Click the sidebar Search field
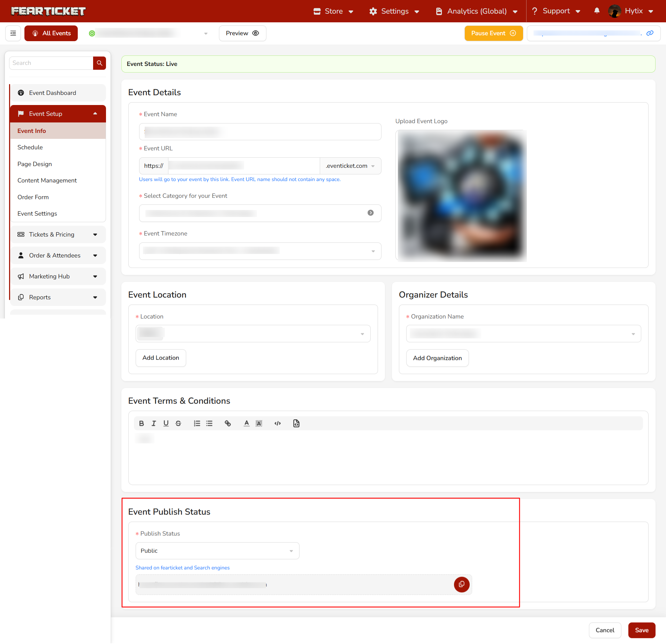 pos(51,63)
